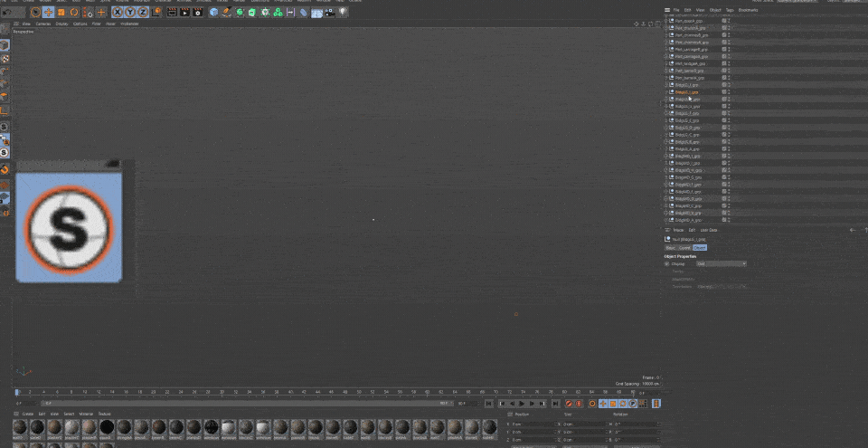
Task: Toggle visibility dots of Part_barrelA_grp
Action: tap(729, 78)
